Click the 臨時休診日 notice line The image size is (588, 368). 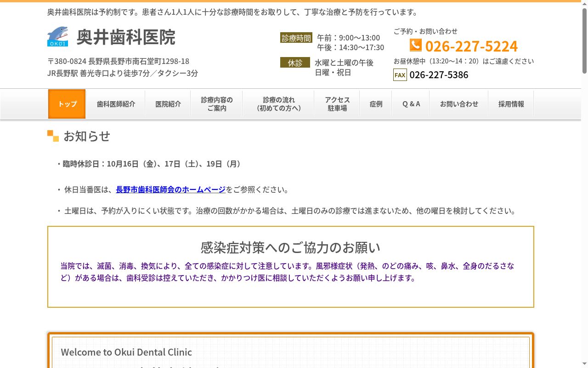[x=149, y=164]
